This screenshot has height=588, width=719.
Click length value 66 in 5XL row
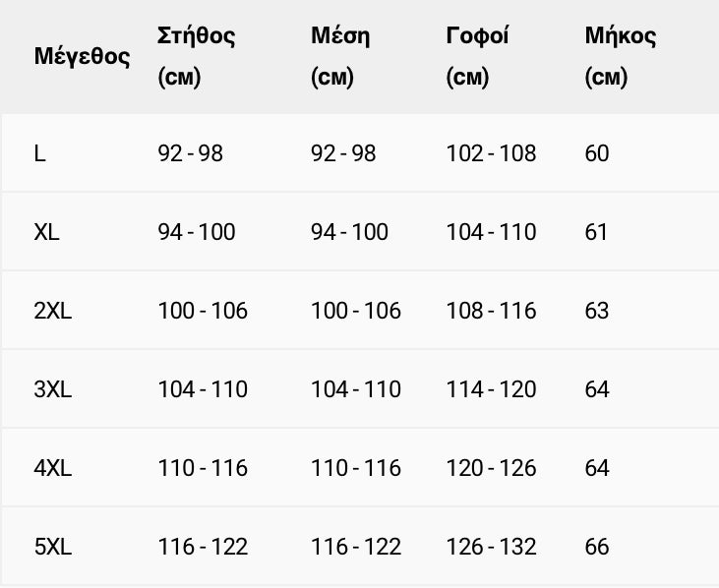pos(597,547)
